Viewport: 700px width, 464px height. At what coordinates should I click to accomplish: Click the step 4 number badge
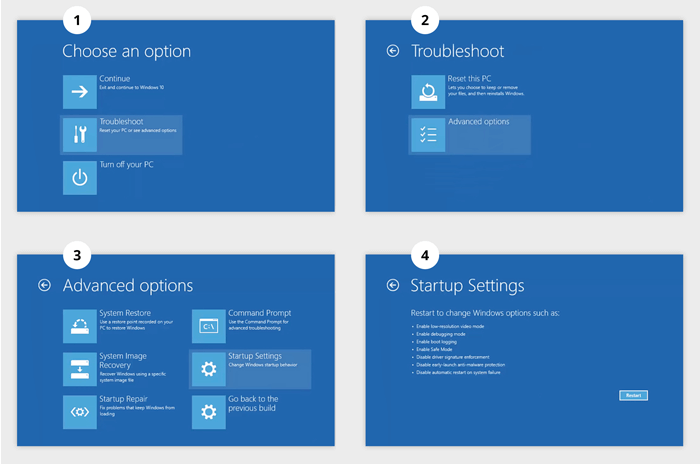[426, 256]
